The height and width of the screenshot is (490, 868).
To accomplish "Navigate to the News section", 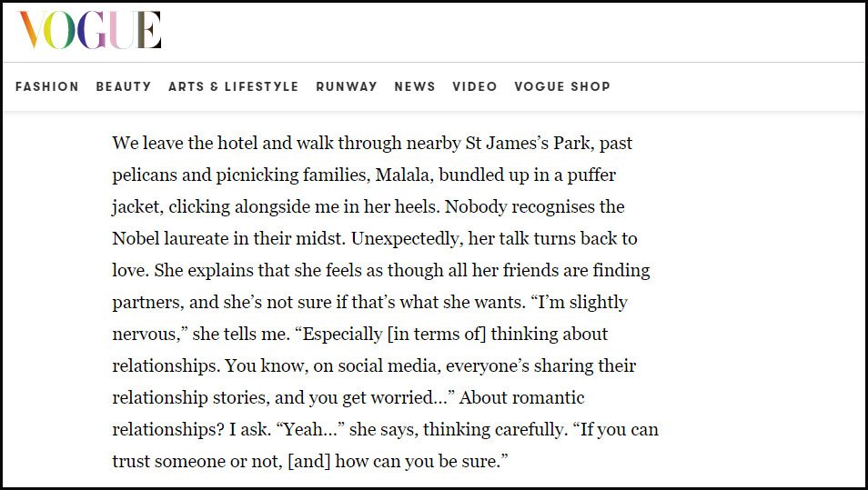I will coord(415,87).
